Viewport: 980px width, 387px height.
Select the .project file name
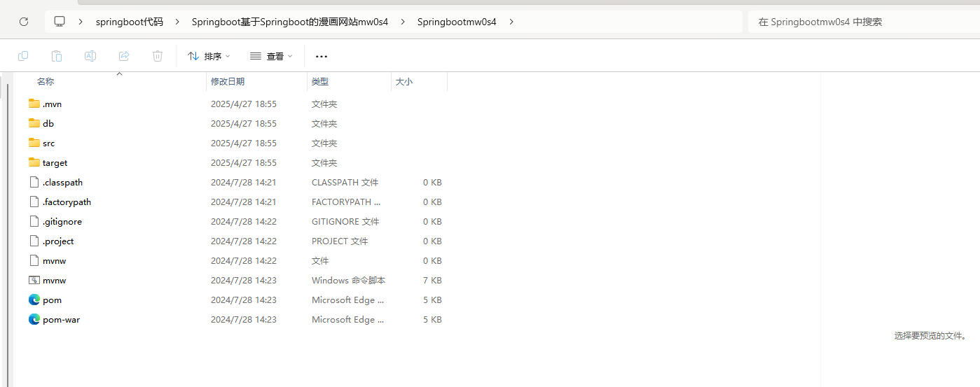58,241
